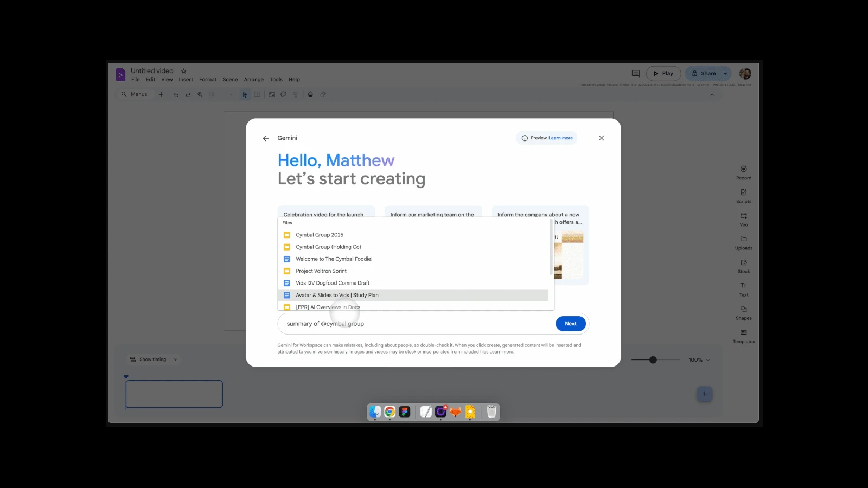This screenshot has width=868, height=488.
Task: Open the Learn more link in Preview badge
Action: [x=560, y=138]
